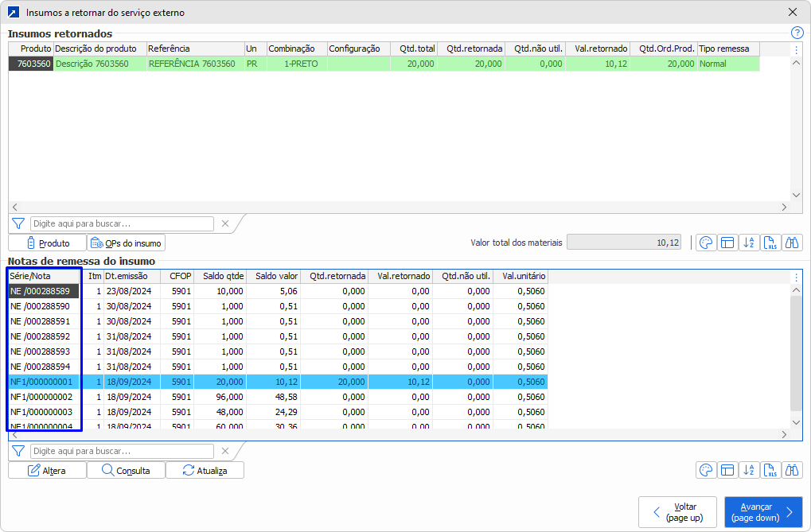Click the Altera button
The image size is (811, 532).
click(x=47, y=471)
